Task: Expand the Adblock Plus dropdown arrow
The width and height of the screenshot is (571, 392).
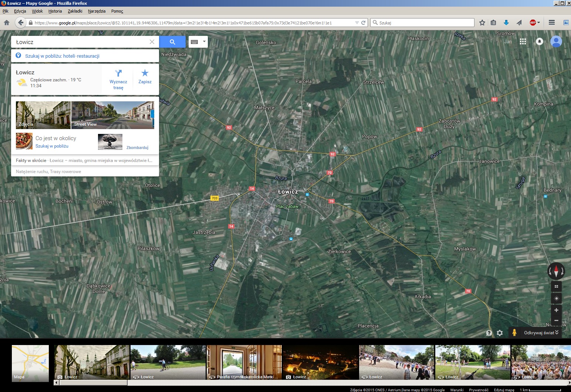Action: [538, 23]
